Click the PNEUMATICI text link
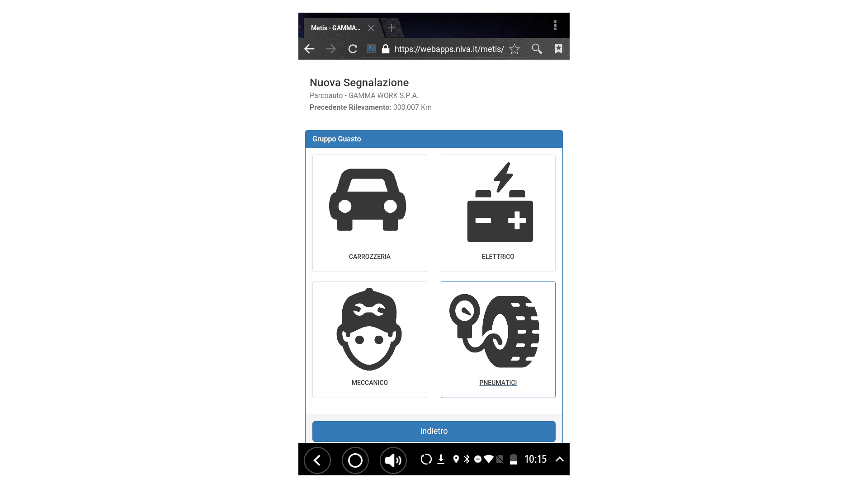The width and height of the screenshot is (868, 488). tap(498, 383)
